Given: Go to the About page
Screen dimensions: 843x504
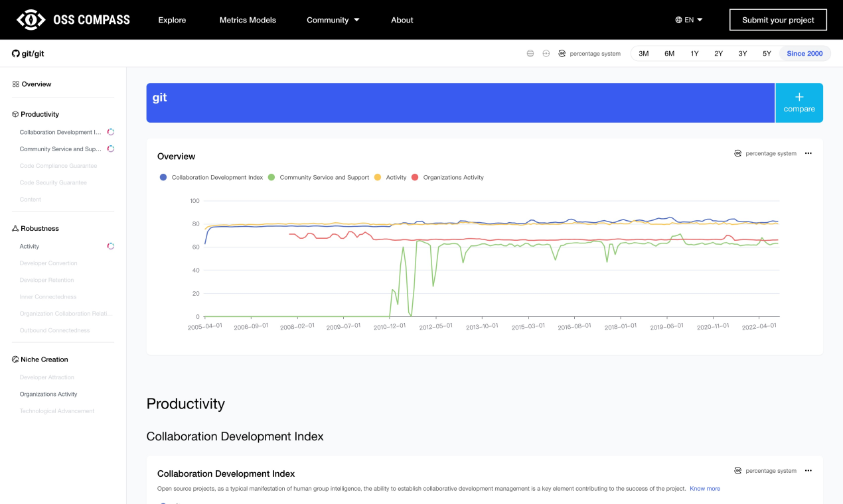Looking at the screenshot, I should (x=402, y=20).
